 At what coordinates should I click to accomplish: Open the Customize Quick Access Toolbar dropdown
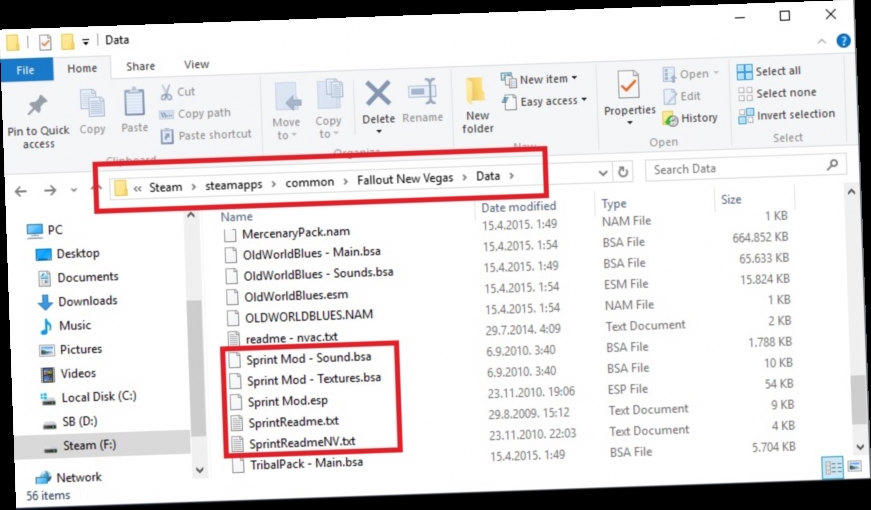click(x=85, y=42)
